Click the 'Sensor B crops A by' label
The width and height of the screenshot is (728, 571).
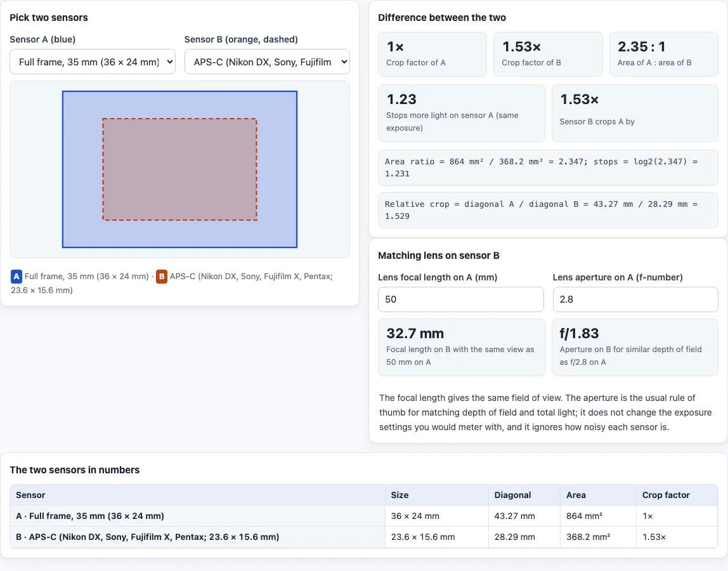point(597,121)
